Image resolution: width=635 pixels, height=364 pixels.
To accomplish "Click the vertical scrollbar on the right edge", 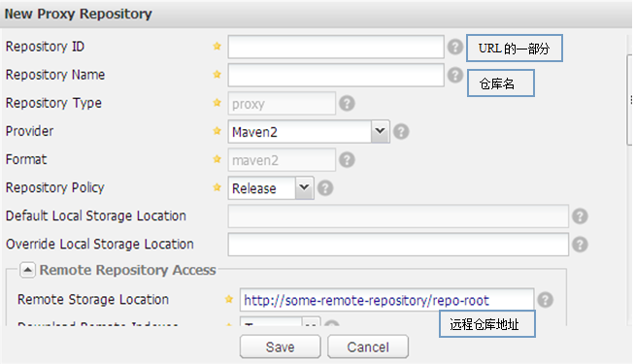I will coord(629,100).
